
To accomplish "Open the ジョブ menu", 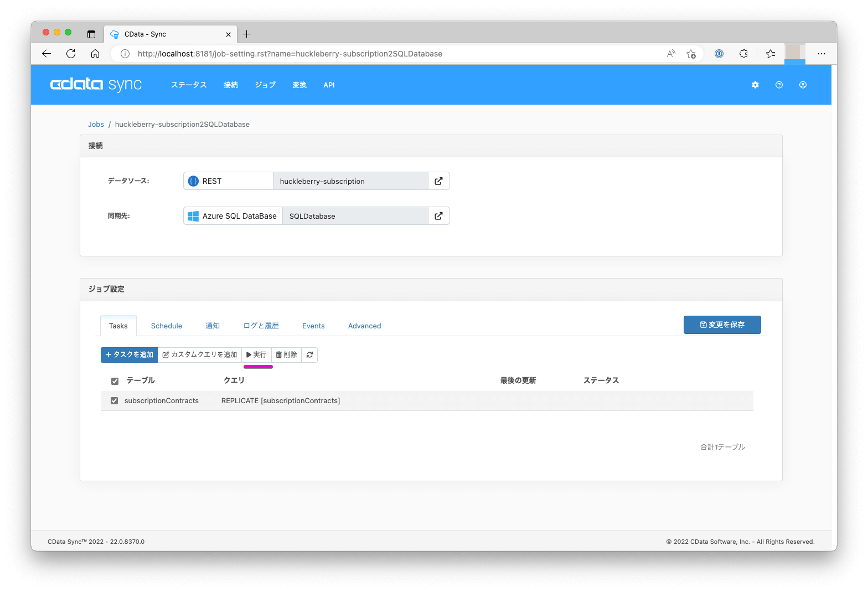I will pyautogui.click(x=265, y=85).
